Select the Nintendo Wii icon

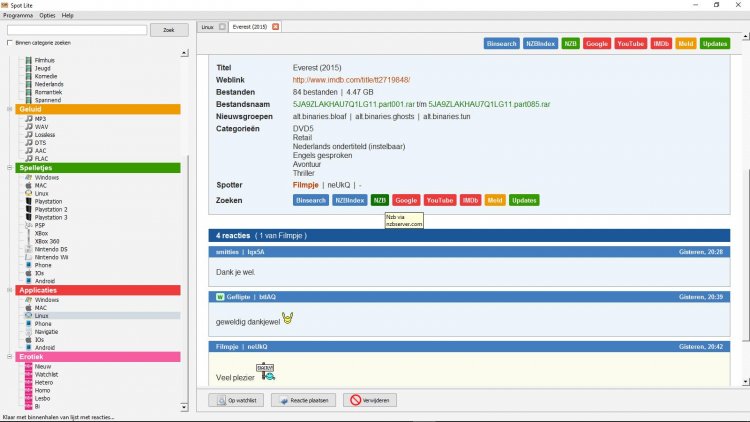pyautogui.click(x=29, y=257)
